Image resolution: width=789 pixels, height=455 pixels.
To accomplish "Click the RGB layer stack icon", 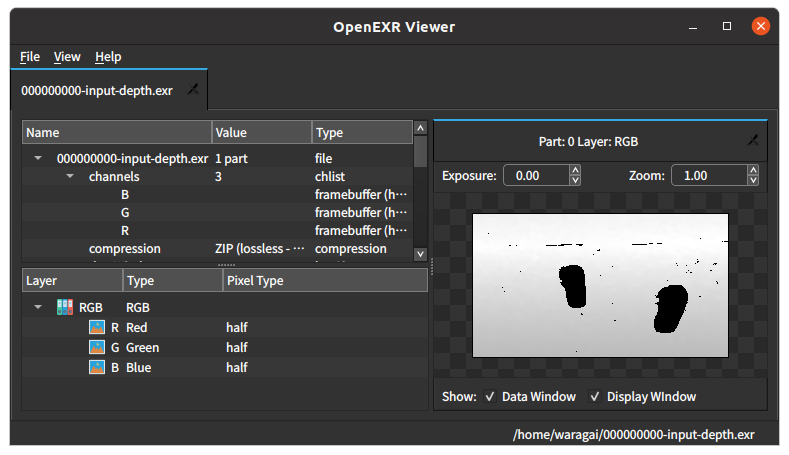I will 65,307.
